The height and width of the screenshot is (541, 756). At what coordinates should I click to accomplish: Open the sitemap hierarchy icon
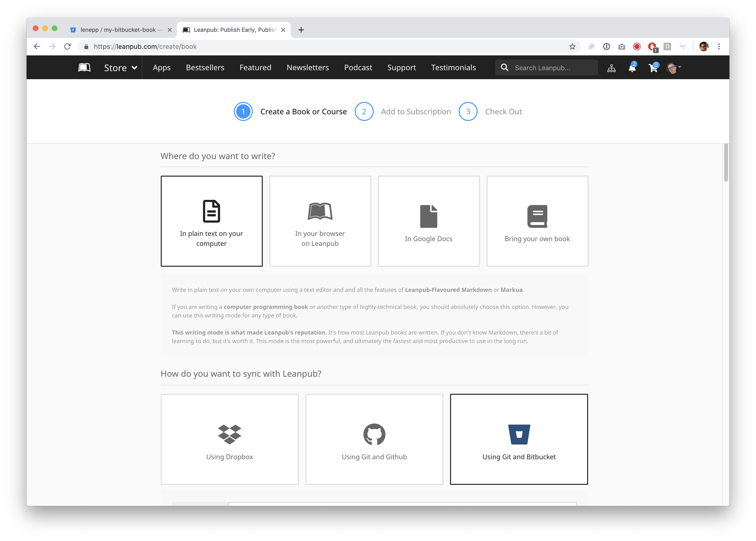point(611,68)
